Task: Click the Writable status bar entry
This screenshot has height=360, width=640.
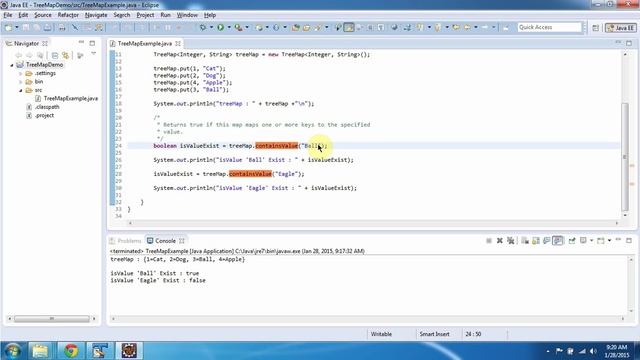Action: pos(381,334)
